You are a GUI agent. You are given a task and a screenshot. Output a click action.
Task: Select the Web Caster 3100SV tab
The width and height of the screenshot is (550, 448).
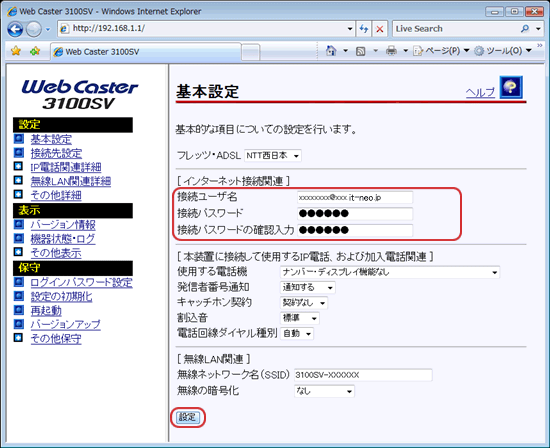coord(146,52)
